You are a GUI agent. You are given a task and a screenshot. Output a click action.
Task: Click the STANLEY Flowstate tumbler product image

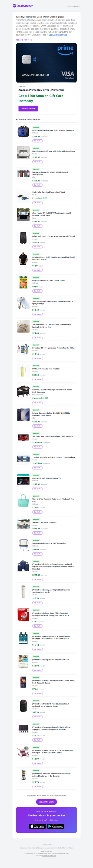click(x=23, y=371)
